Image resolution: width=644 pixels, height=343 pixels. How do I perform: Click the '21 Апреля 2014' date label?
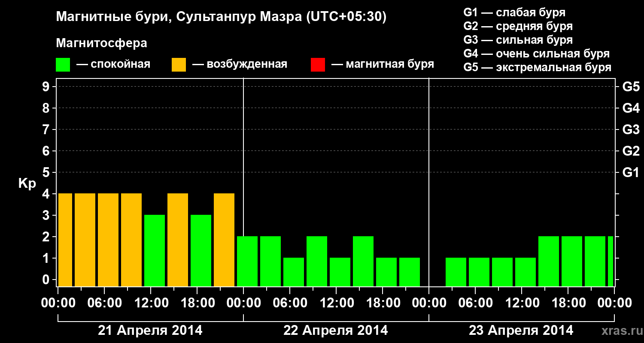pyautogui.click(x=150, y=330)
